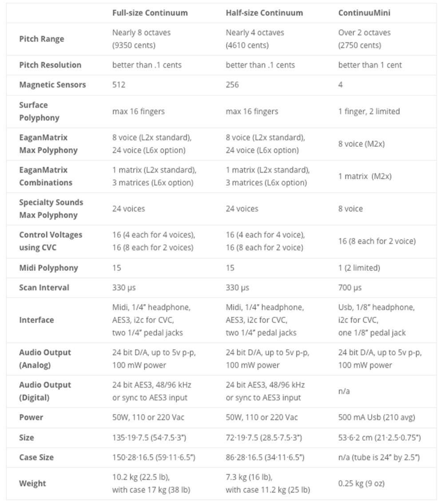Select the Surface Polyphony row label
Viewport: 444px width, 504px height.
tap(39, 111)
